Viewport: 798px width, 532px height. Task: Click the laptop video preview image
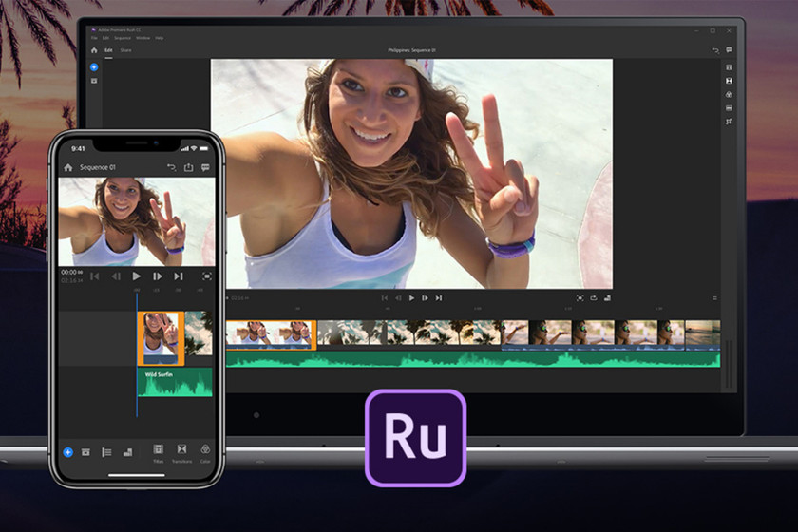[x=411, y=174]
